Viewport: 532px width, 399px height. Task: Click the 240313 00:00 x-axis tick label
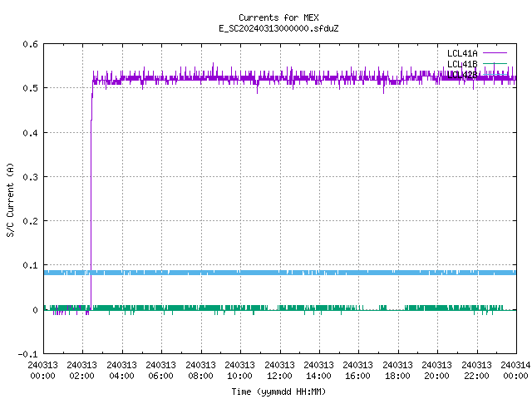[x=42, y=370]
